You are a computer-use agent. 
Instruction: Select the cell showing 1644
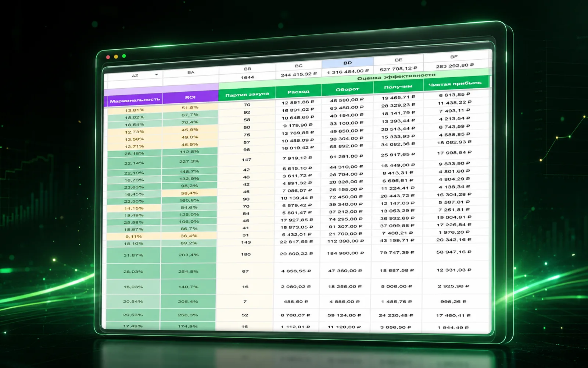247,77
